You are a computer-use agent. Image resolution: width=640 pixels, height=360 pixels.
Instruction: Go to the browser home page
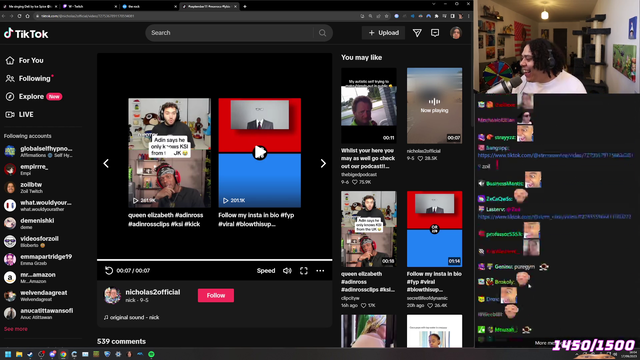click(27, 16)
